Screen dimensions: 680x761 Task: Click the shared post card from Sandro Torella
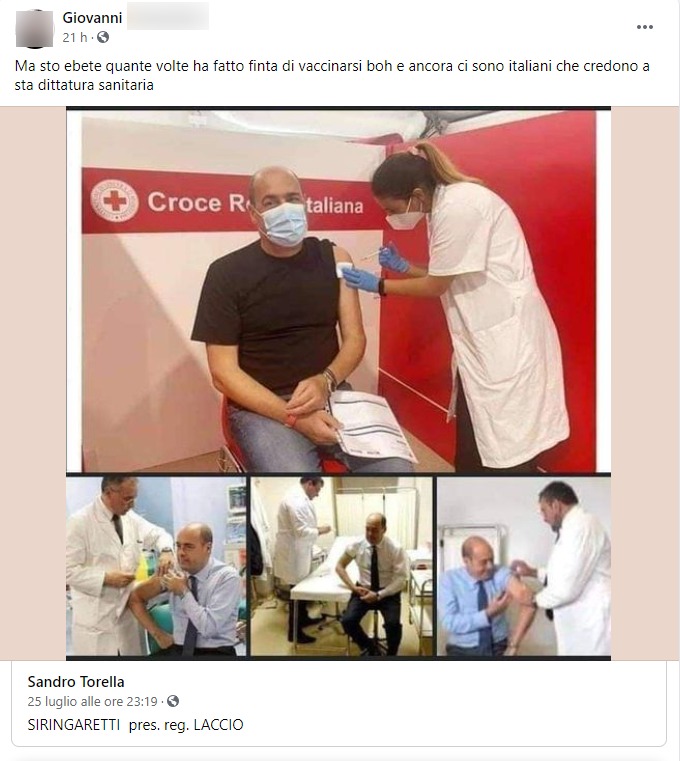(x=339, y=704)
